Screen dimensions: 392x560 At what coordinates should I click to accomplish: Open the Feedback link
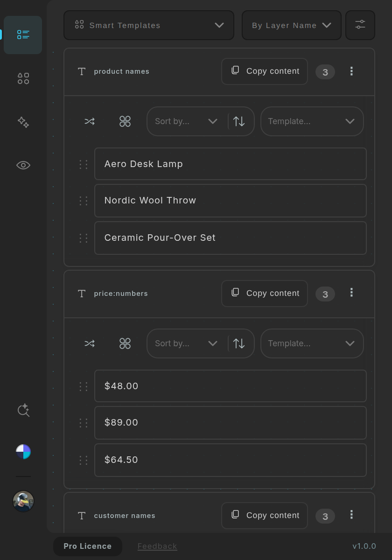[x=157, y=546]
